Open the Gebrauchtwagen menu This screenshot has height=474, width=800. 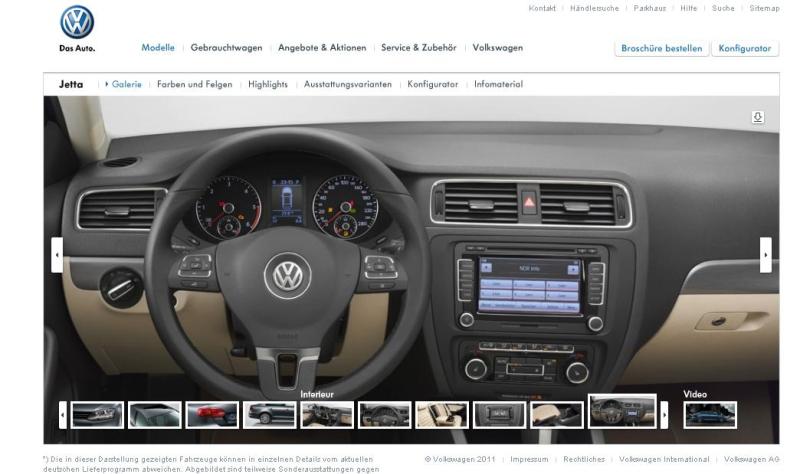(226, 47)
